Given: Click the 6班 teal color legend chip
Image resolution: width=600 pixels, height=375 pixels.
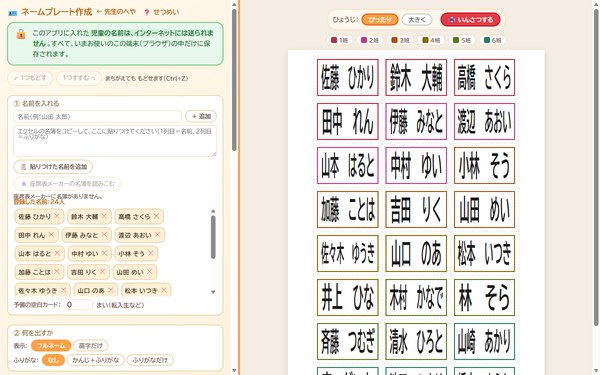Looking at the screenshot, I should pyautogui.click(x=492, y=40).
